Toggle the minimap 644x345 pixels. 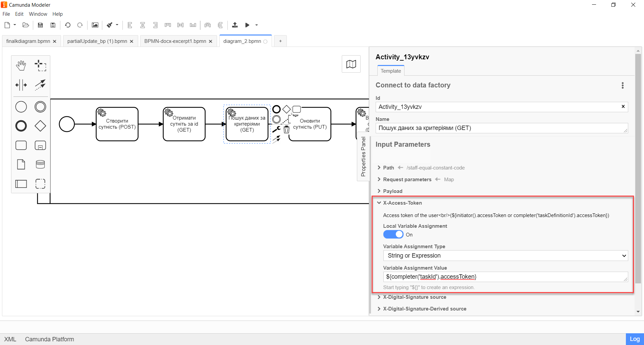(351, 64)
